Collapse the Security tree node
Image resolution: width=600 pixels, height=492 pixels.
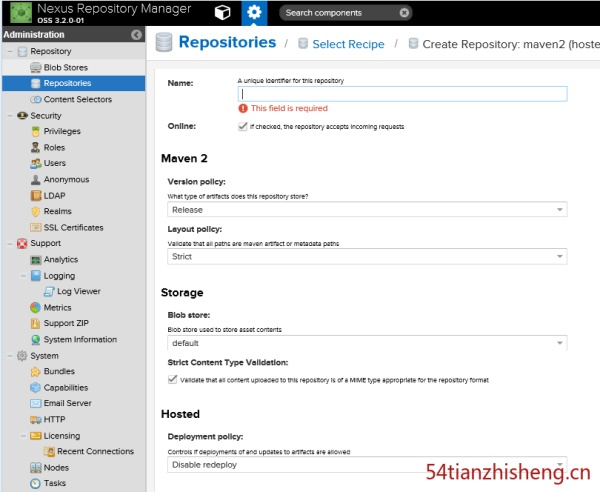10,116
